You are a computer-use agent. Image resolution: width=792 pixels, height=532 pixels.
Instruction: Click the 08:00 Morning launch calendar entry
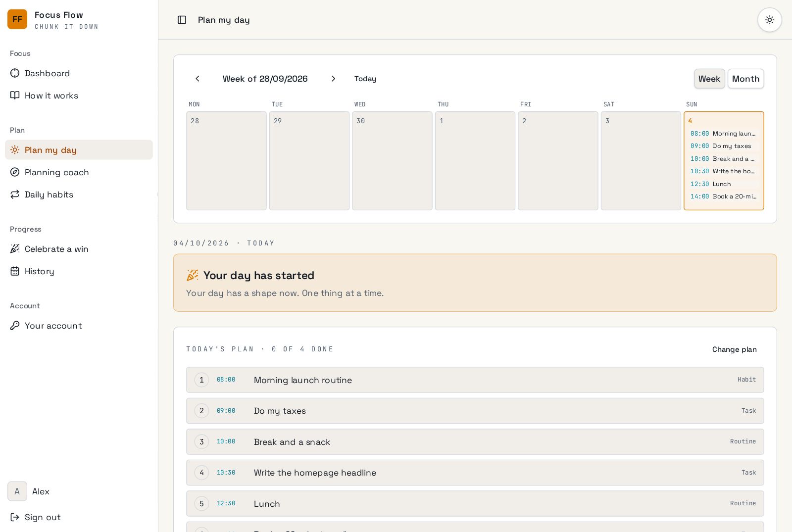tap(724, 134)
